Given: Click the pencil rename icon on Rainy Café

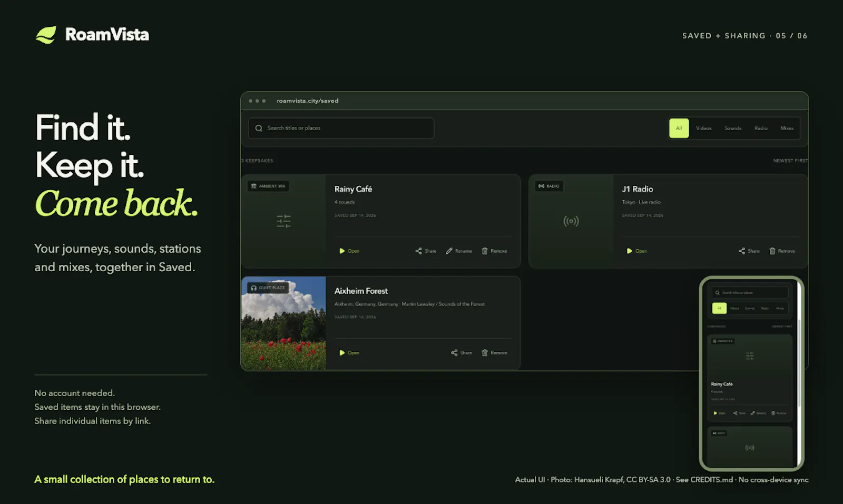Looking at the screenshot, I should (449, 251).
